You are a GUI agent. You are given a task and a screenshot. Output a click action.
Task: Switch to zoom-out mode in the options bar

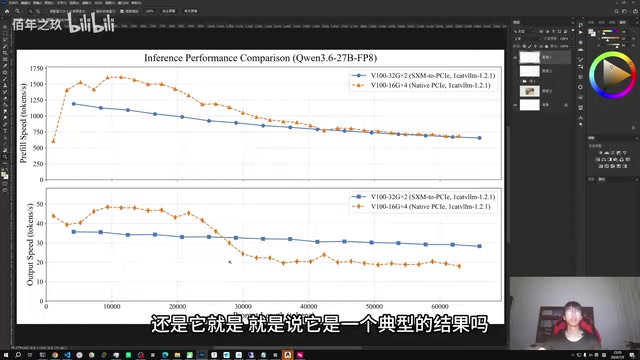pos(38,11)
